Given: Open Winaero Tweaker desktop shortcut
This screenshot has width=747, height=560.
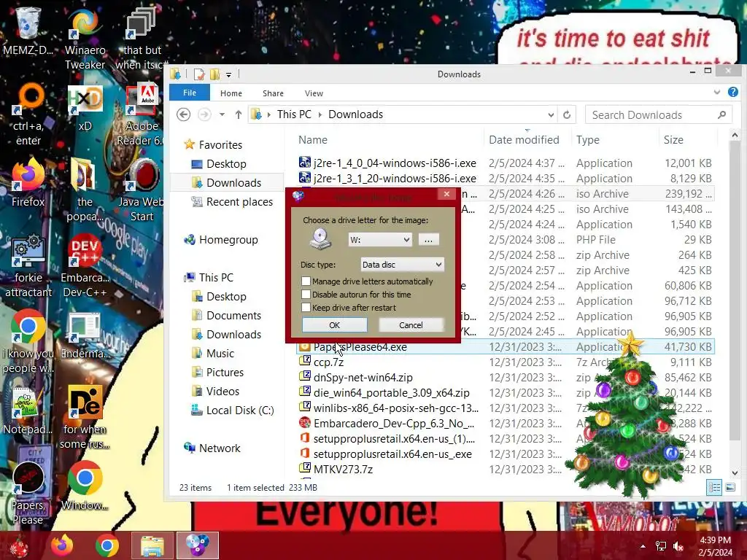Looking at the screenshot, I should pyautogui.click(x=85, y=39).
